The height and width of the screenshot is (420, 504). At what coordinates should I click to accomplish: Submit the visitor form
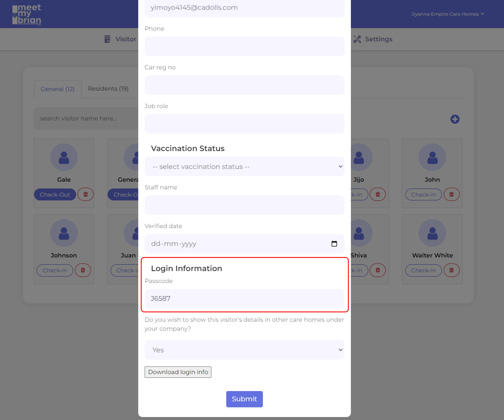(244, 399)
